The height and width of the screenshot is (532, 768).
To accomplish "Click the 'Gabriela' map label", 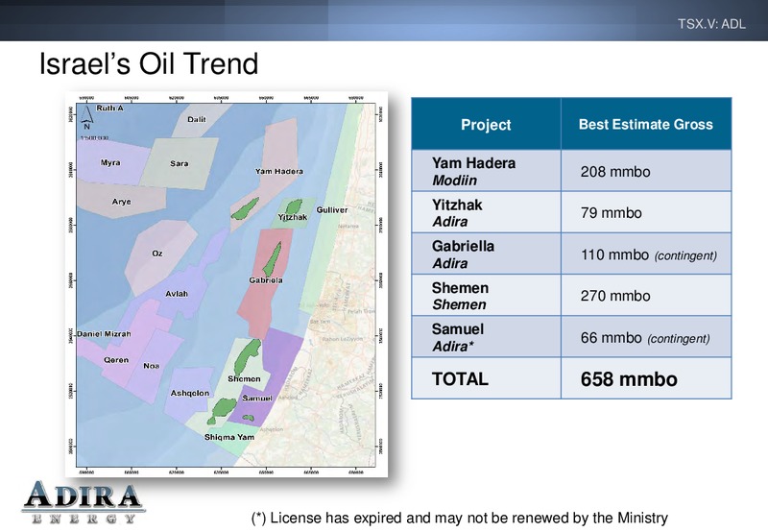I will pyautogui.click(x=266, y=280).
